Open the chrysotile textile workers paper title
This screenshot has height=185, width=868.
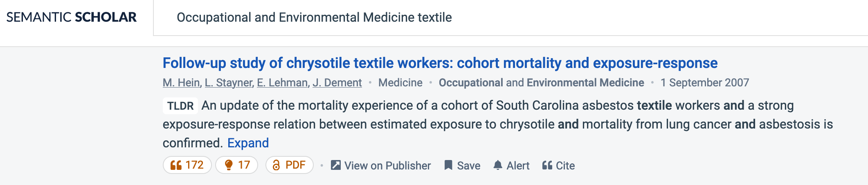pos(440,63)
